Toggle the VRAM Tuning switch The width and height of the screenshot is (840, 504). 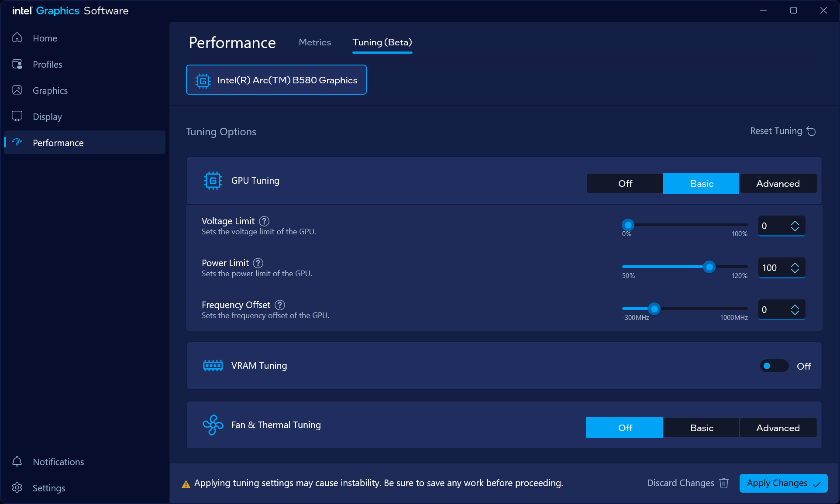coord(774,366)
